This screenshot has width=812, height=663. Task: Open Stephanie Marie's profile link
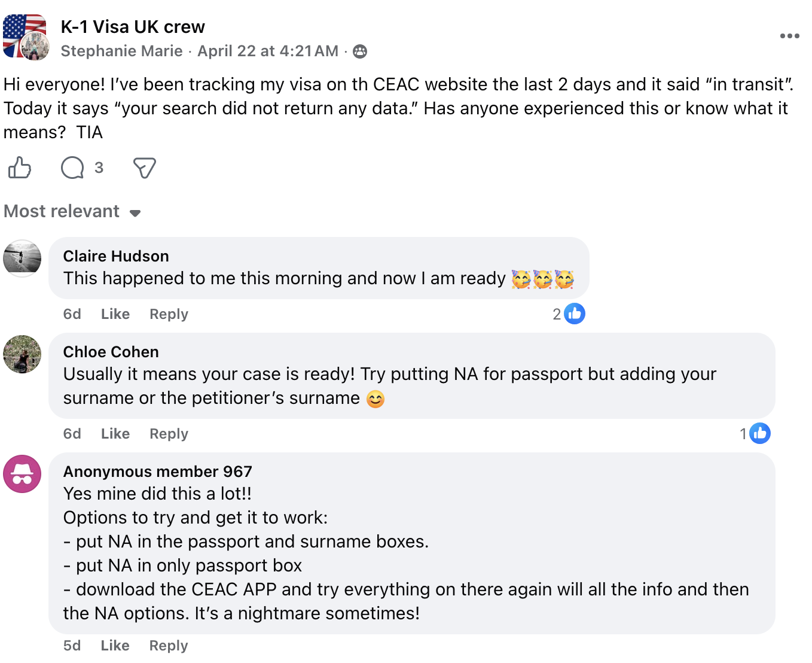click(x=121, y=51)
